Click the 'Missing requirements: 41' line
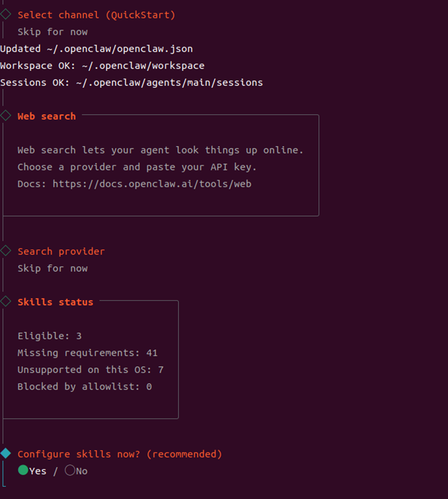Image resolution: width=448 pixels, height=499 pixels. pos(87,352)
